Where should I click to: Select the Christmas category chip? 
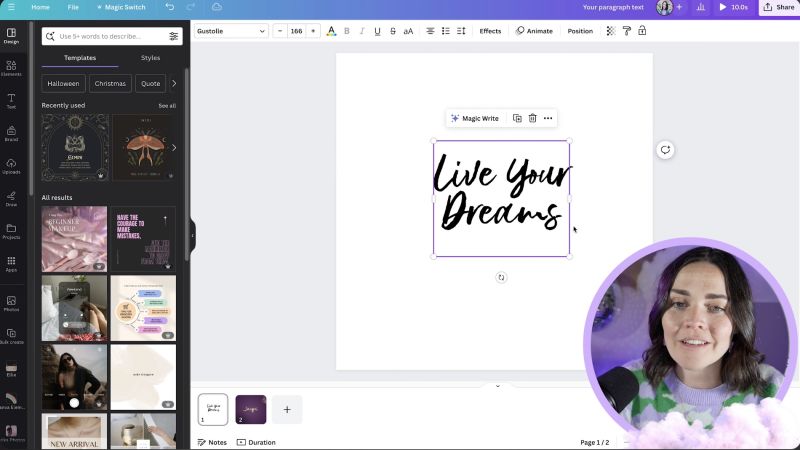pos(110,83)
